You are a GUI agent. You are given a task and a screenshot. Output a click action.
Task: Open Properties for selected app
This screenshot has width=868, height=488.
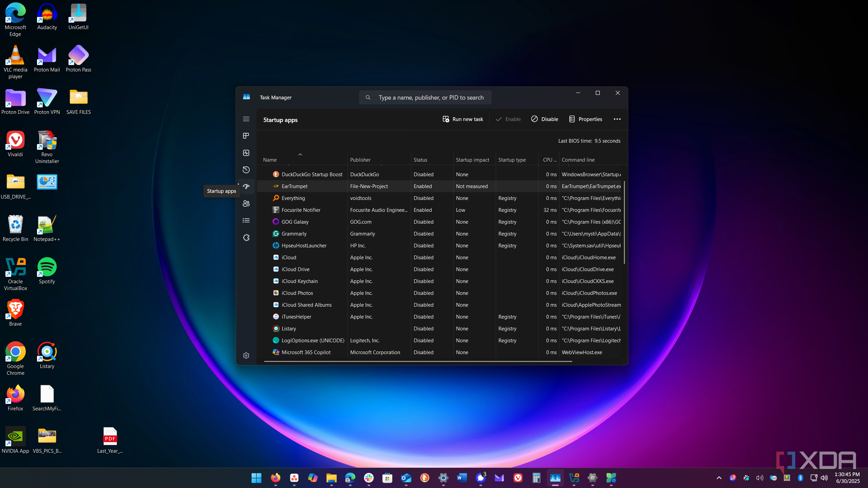[x=586, y=119]
